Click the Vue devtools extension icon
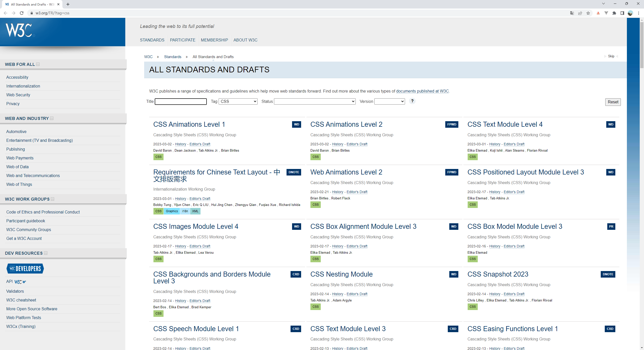Screen dimensions: 644x350 [x=606, y=13]
